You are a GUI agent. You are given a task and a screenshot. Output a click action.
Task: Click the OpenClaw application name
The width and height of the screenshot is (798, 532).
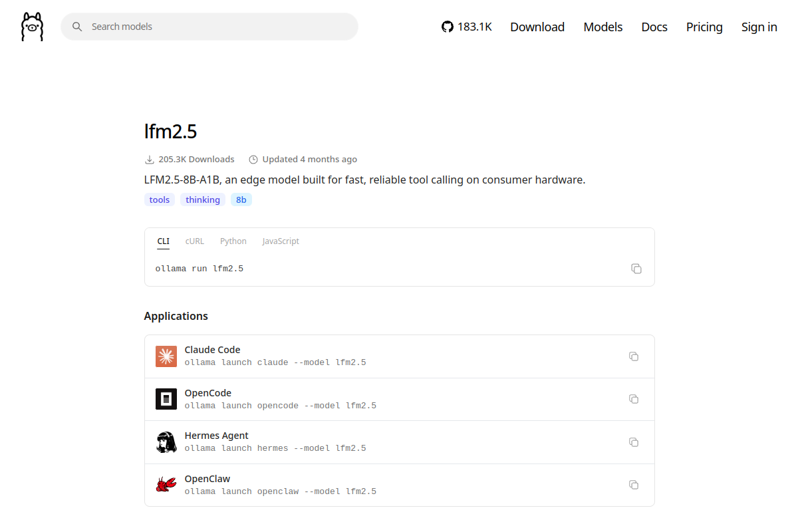207,479
